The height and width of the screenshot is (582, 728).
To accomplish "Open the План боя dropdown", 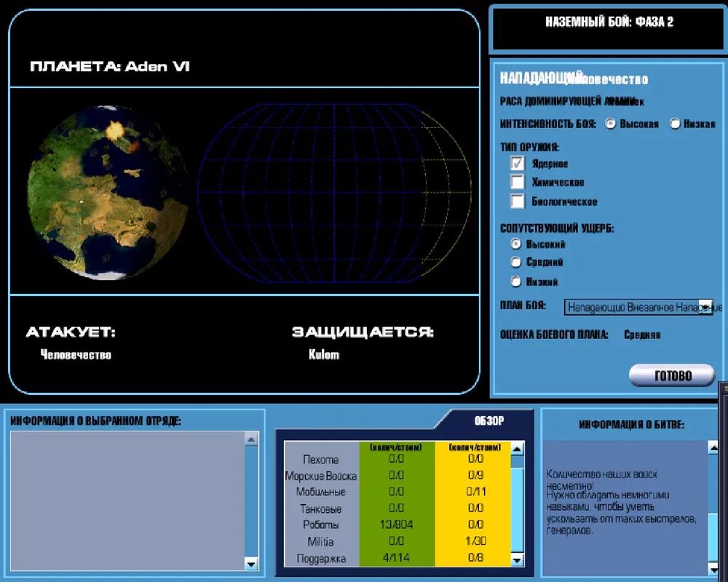I will (x=705, y=307).
